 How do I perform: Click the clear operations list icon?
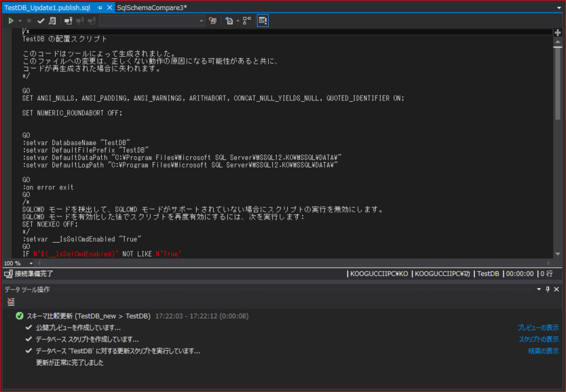(x=11, y=301)
